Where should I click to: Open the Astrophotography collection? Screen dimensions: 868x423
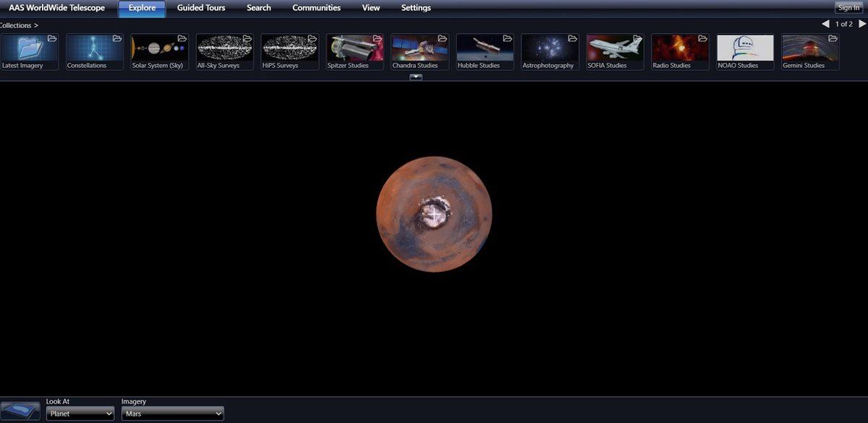[x=550, y=51]
